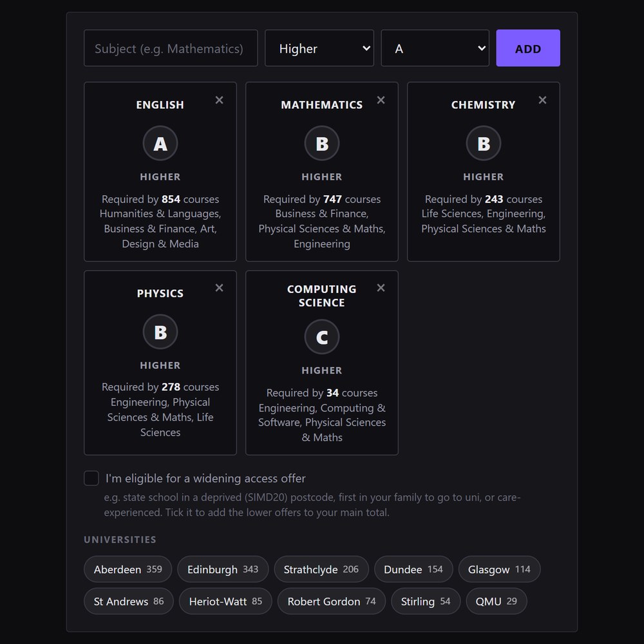Click the MATHEMATICS card title
Image resolution: width=644 pixels, height=644 pixels.
coord(322,105)
